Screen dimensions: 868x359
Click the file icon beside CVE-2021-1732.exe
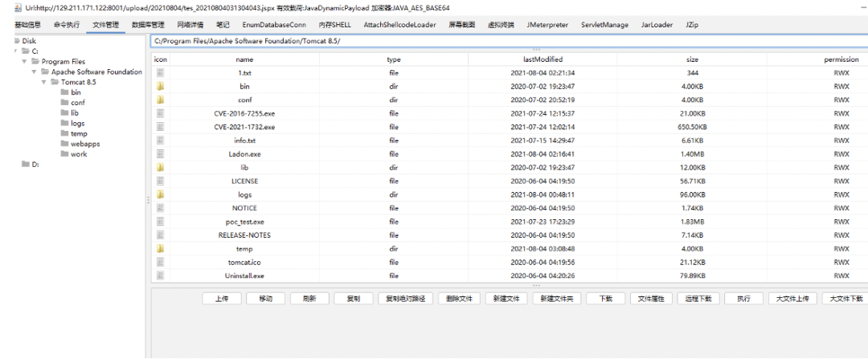pyautogui.click(x=161, y=127)
